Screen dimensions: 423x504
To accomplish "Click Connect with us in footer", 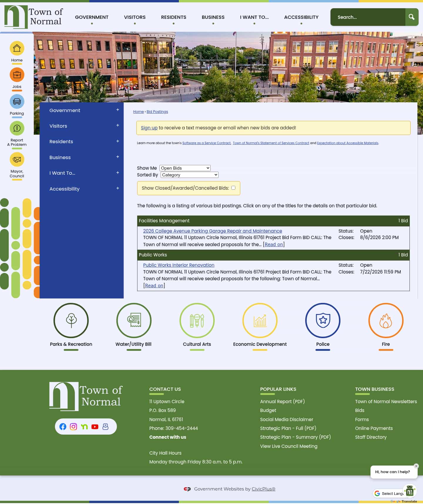I will coord(167,437).
